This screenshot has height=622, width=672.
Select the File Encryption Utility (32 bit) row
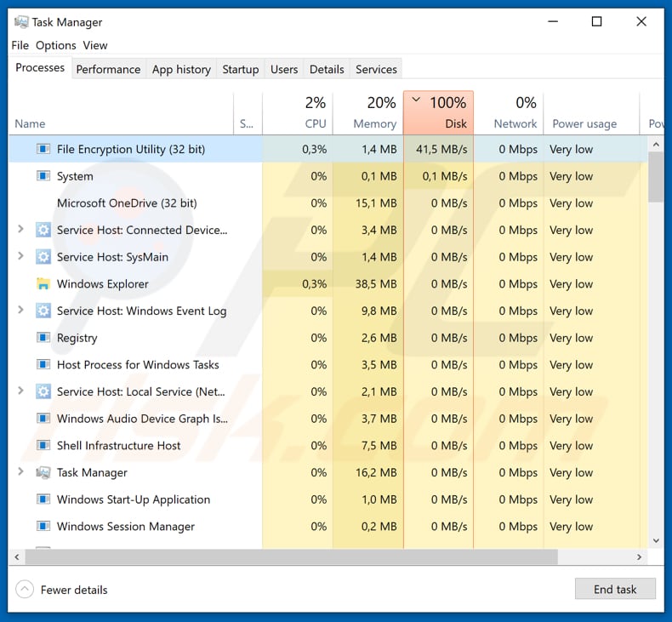click(327, 149)
